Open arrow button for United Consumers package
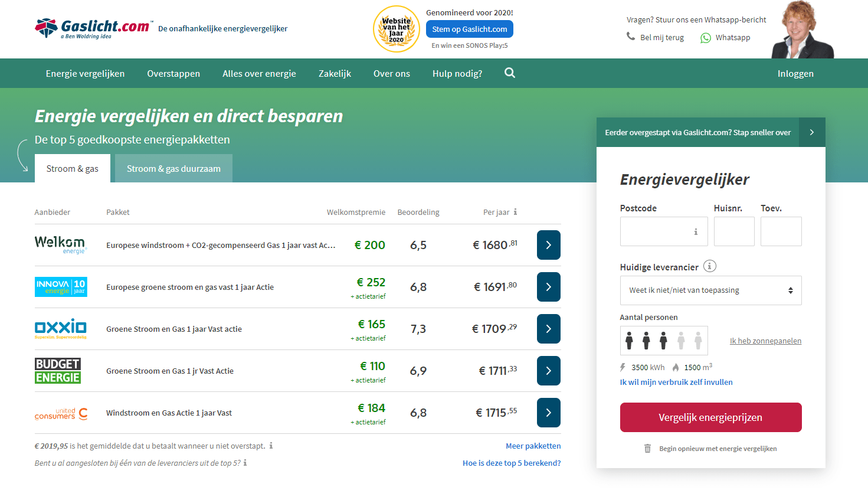Viewport: 868px width, 500px height. pyautogui.click(x=549, y=413)
